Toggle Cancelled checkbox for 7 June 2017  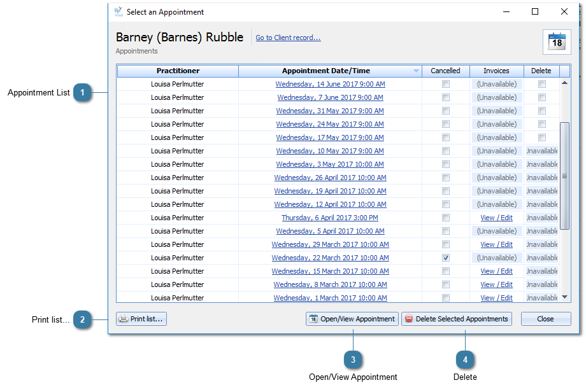(445, 97)
